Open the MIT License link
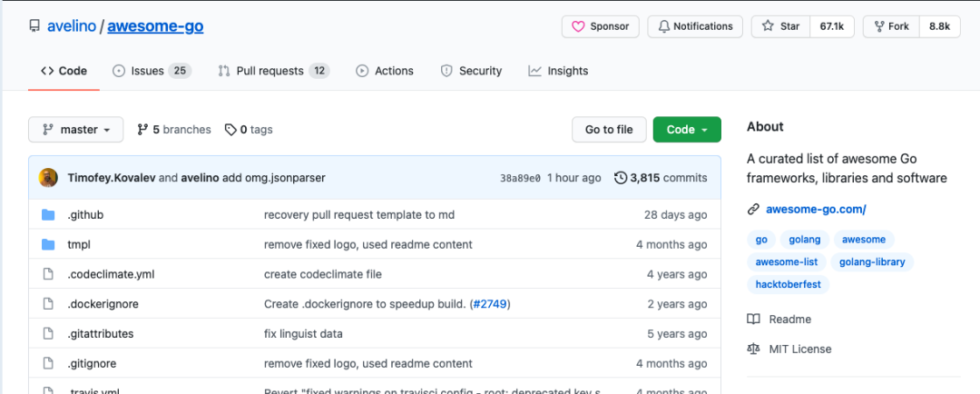The width and height of the screenshot is (980, 394). click(789, 349)
